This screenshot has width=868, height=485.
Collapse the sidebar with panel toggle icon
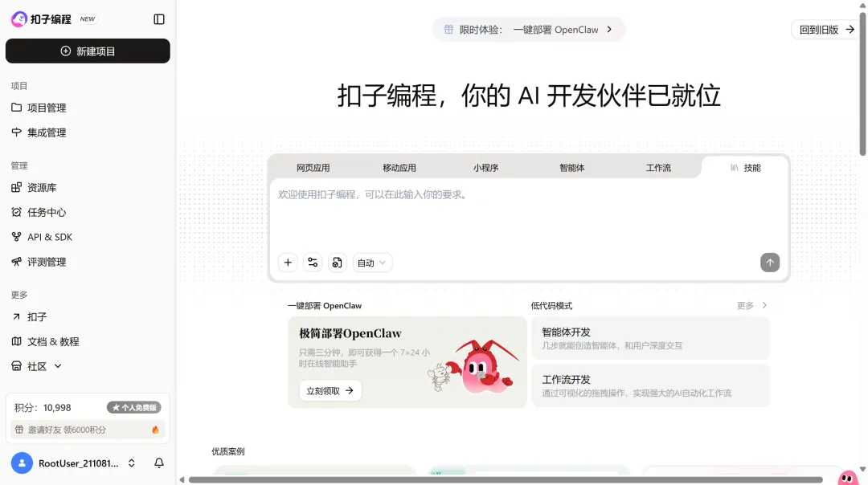pyautogui.click(x=159, y=19)
